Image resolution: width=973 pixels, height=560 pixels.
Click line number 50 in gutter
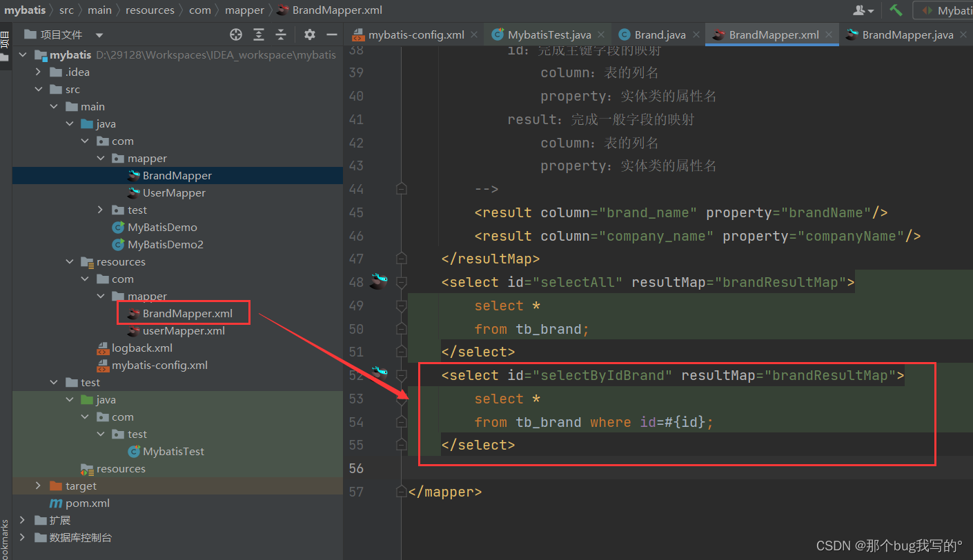tap(356, 329)
